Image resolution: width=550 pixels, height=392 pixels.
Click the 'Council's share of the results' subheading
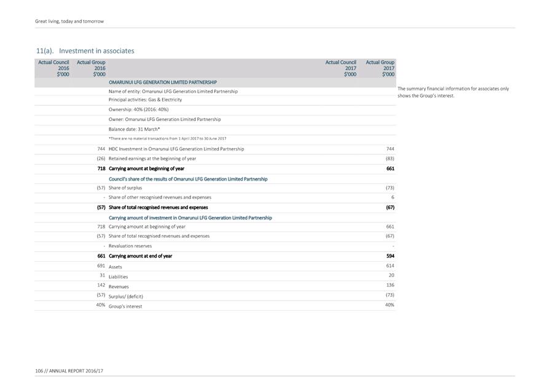(188, 179)
